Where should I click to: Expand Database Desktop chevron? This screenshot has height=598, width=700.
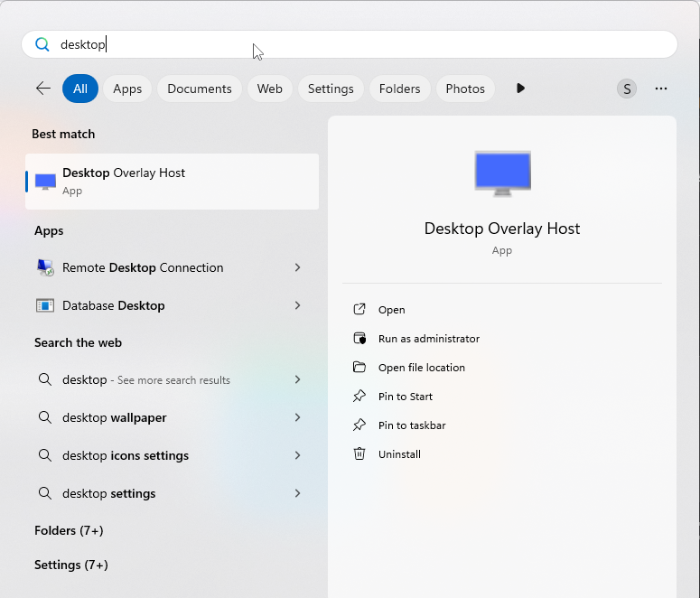point(298,305)
